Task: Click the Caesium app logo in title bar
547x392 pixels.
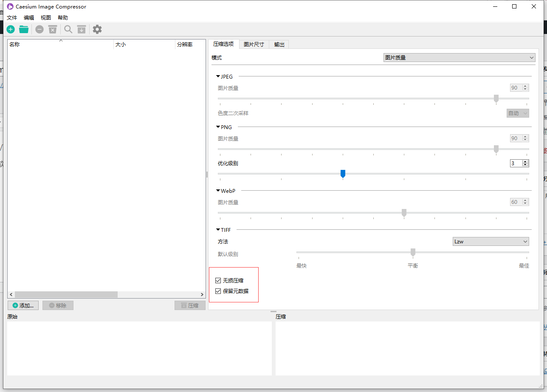Action: (10, 6)
